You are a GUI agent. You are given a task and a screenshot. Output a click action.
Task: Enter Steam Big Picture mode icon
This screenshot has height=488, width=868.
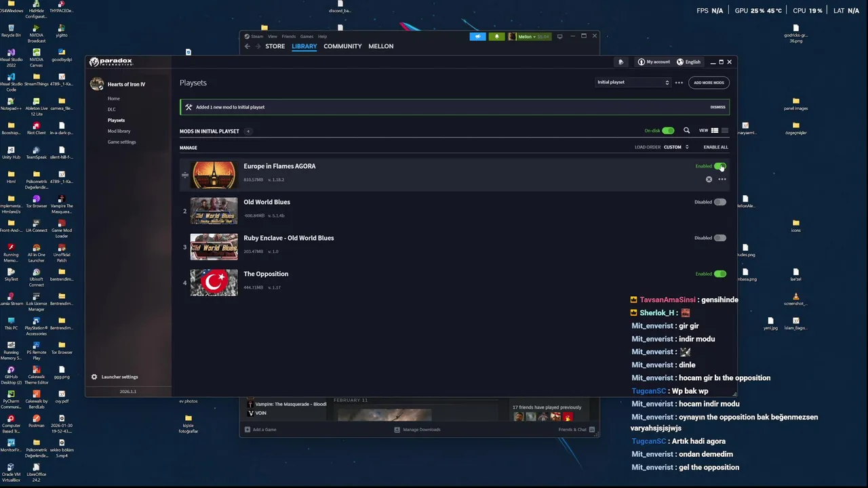click(559, 37)
